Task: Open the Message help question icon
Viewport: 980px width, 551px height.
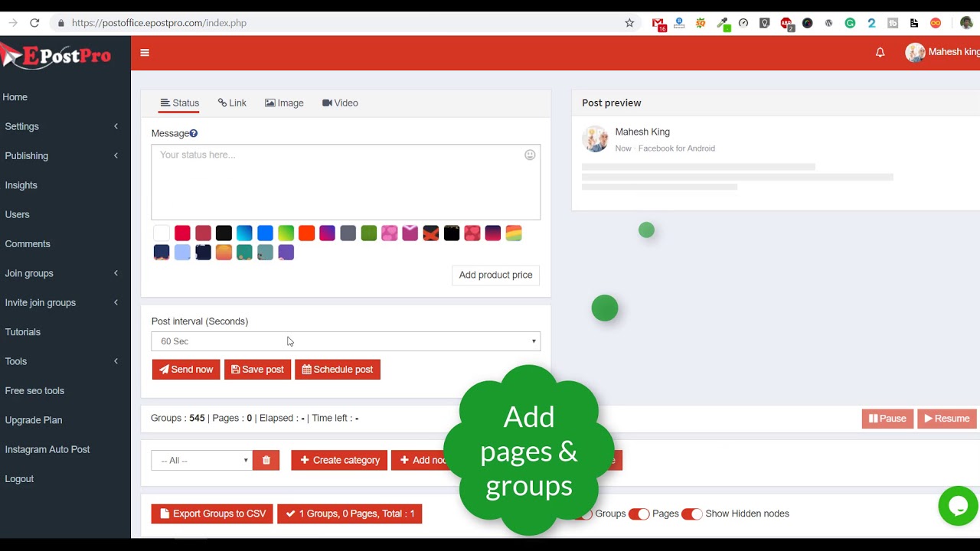Action: tap(194, 133)
